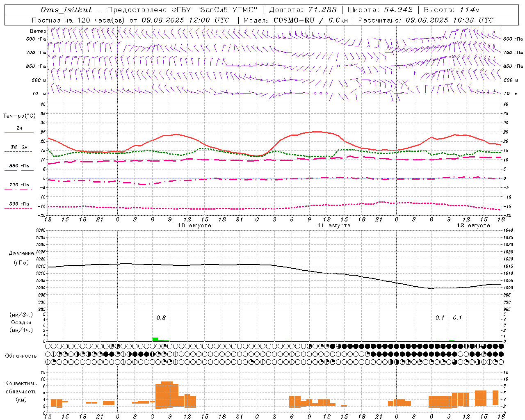Click the 10 августа date label
Viewport: 525px width, 420px height.
(194, 226)
